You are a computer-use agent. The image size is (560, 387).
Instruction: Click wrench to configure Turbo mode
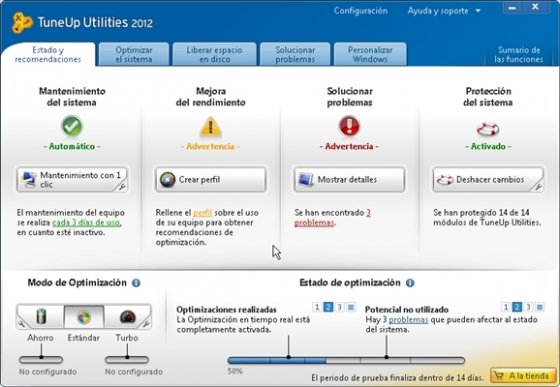point(146,323)
